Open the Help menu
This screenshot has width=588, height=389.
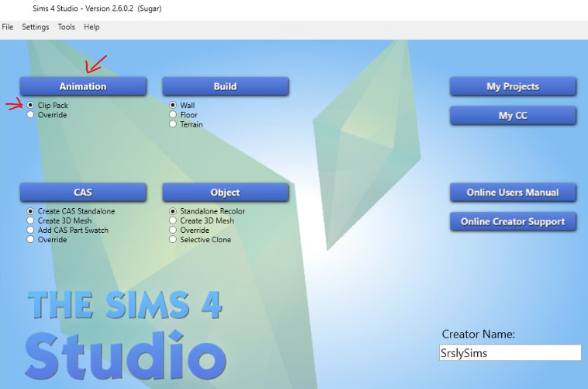coord(92,27)
